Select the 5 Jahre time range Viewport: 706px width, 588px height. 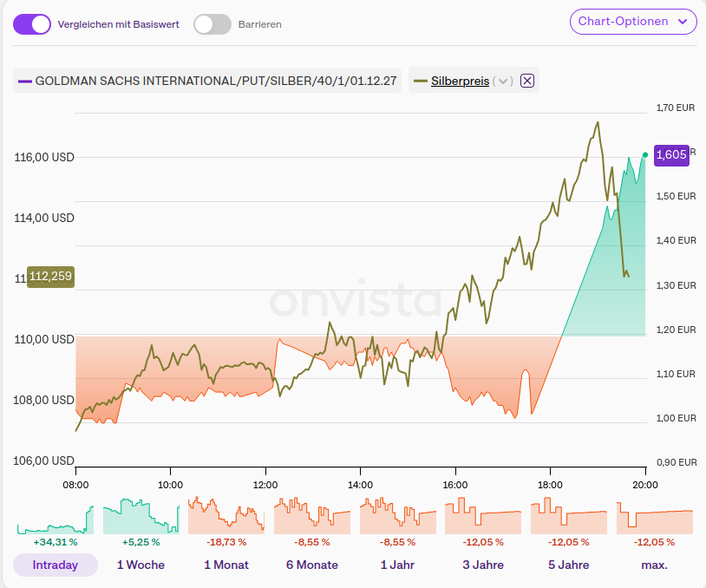coord(568,565)
